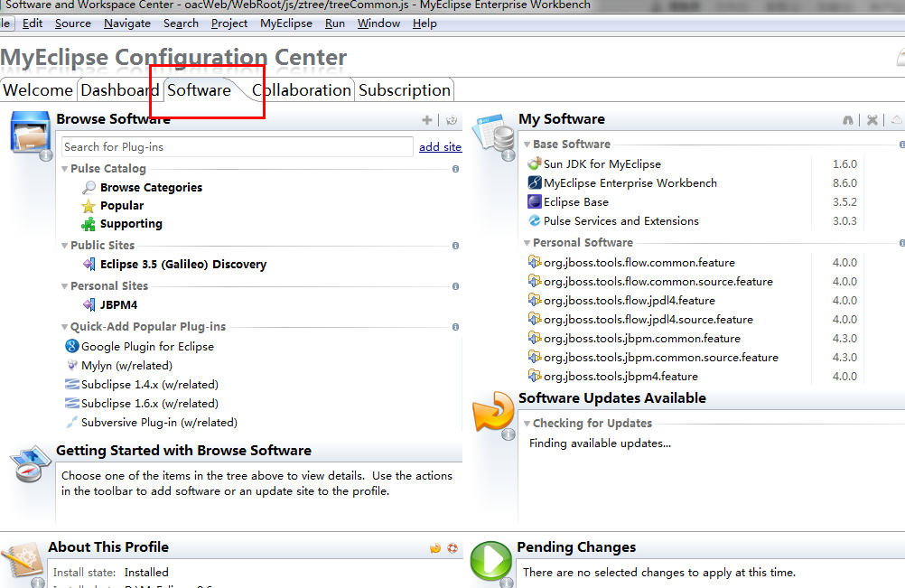
Task: Click the Subclipse 1.4.x icon
Action: coord(71,384)
